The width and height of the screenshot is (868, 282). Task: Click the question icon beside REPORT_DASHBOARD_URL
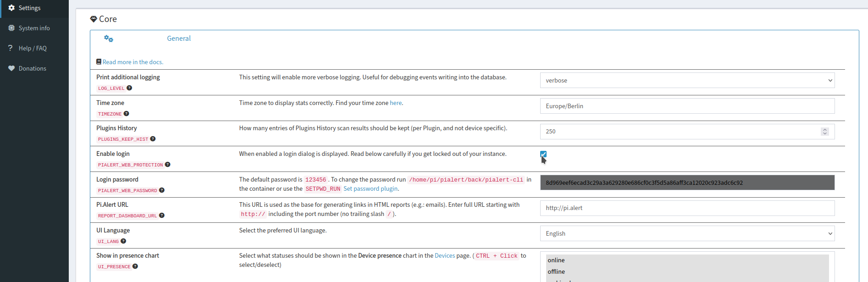coord(162,216)
